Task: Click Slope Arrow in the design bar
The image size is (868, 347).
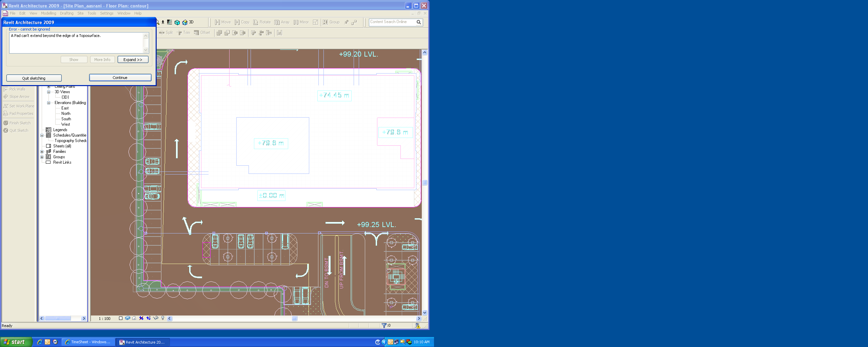Action: tap(16, 97)
